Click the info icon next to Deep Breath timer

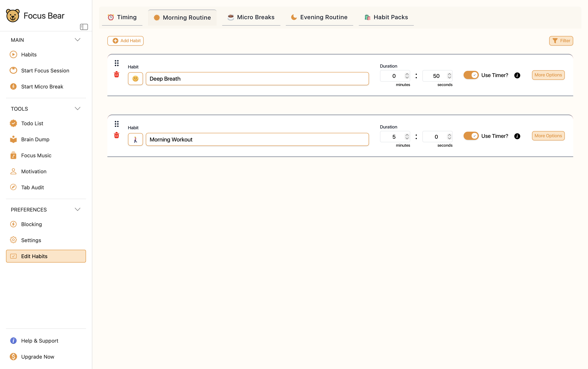coord(517,75)
